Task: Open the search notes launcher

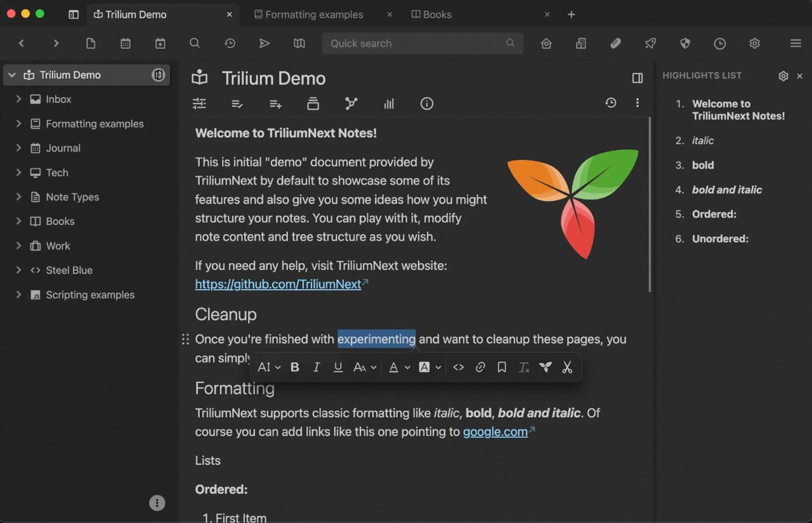Action: [195, 43]
